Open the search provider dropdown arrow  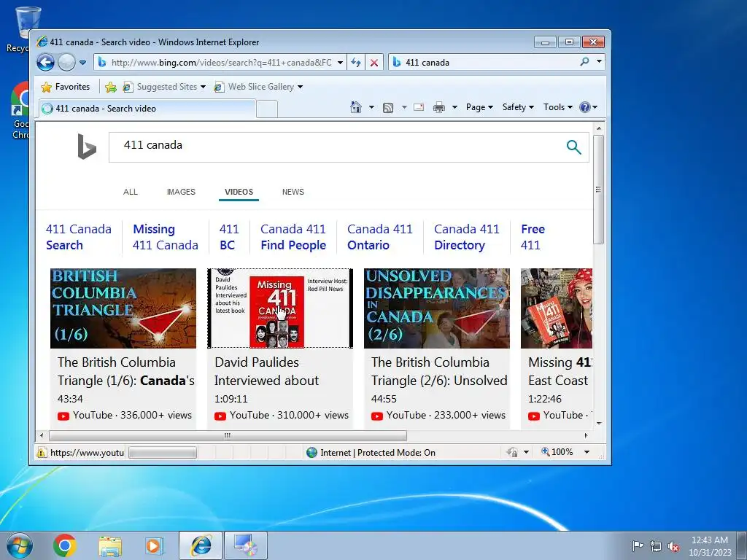600,62
